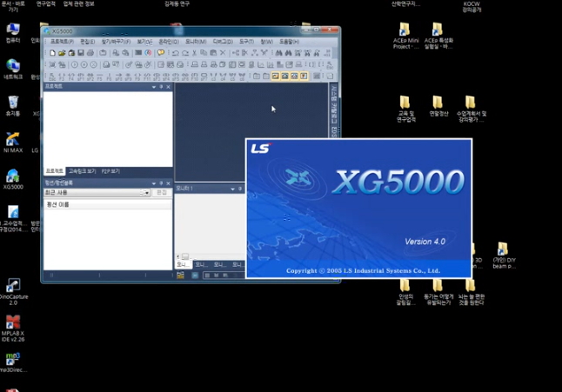
Task: Expand the 프로젝트 panel options arrow
Action: pyautogui.click(x=154, y=87)
